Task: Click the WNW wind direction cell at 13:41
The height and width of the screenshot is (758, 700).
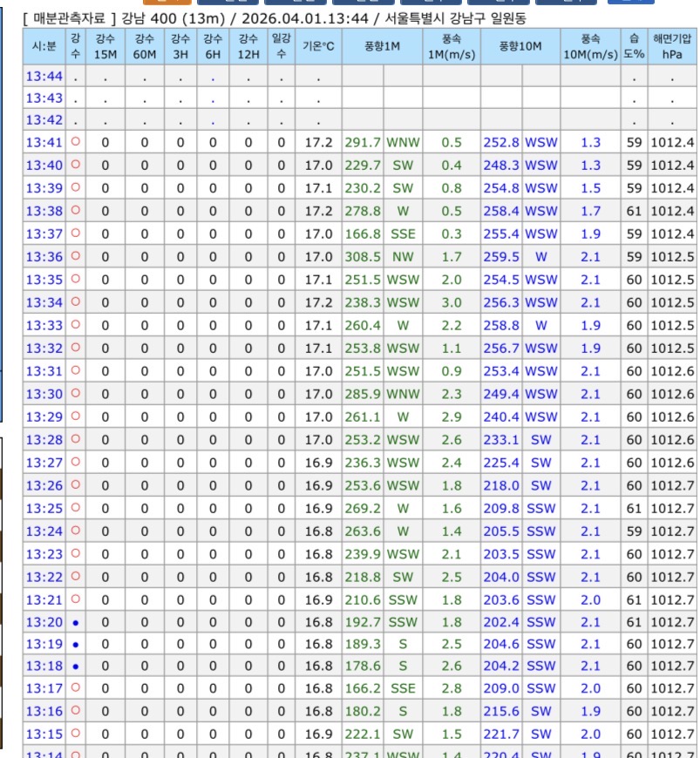Action: (403, 143)
